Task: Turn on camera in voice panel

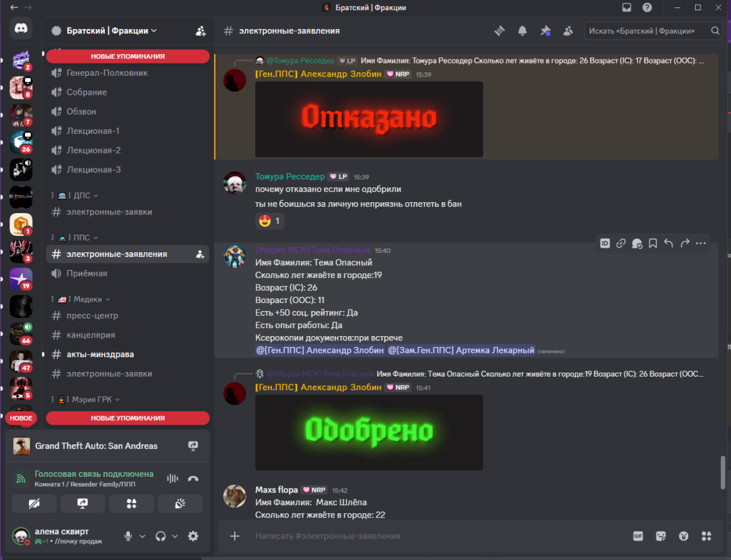Action: point(34,504)
